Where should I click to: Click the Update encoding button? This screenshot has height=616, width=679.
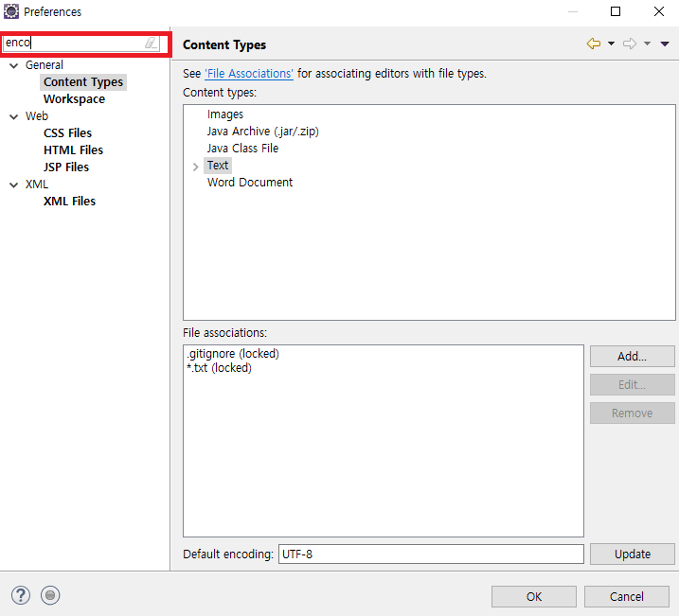(632, 554)
